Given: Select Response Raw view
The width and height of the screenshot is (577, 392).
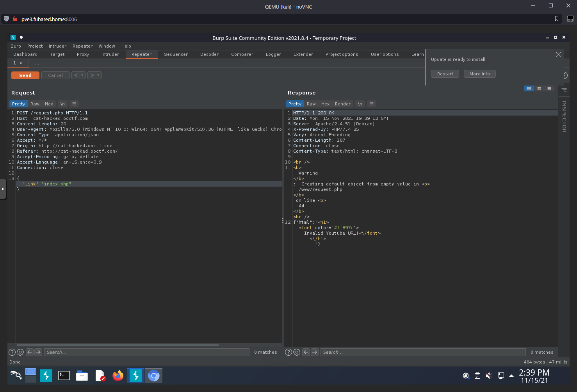Looking at the screenshot, I should (x=311, y=104).
